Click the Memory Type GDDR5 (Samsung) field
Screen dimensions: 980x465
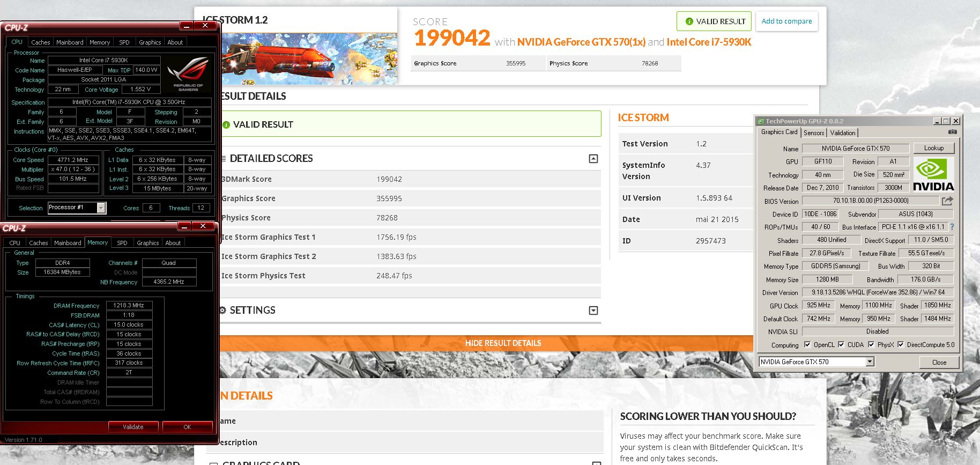[835, 266]
